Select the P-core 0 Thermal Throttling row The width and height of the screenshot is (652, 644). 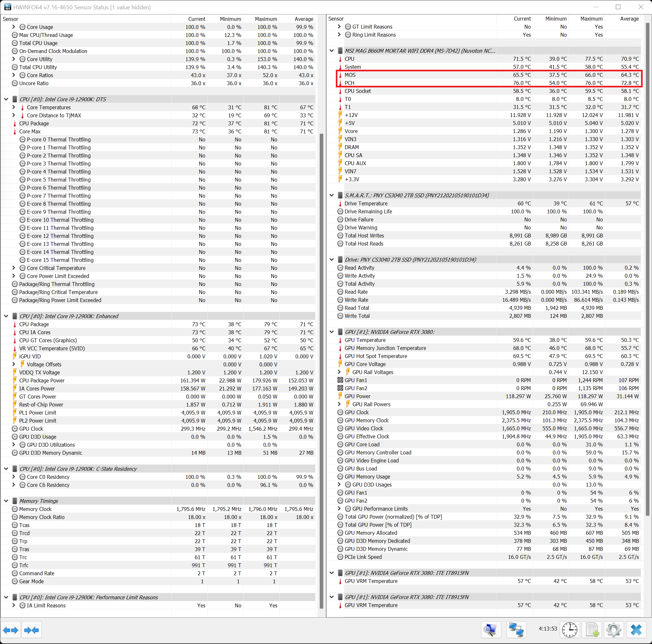(x=158, y=140)
